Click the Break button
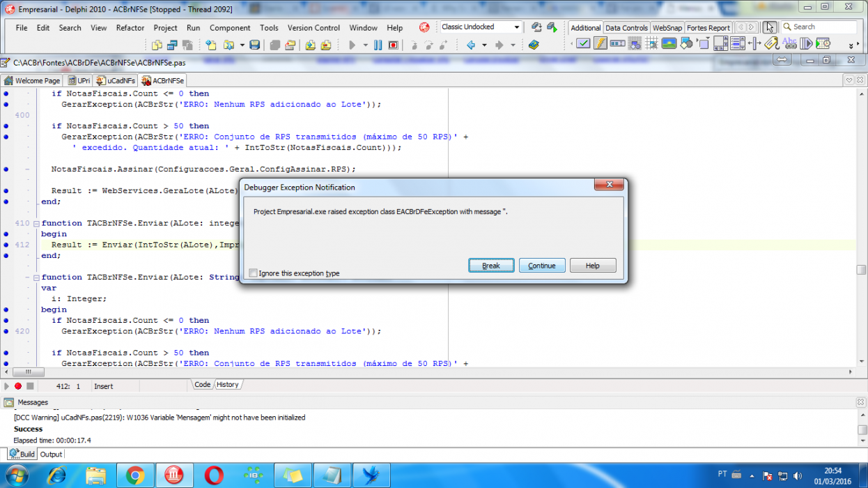 [491, 266]
